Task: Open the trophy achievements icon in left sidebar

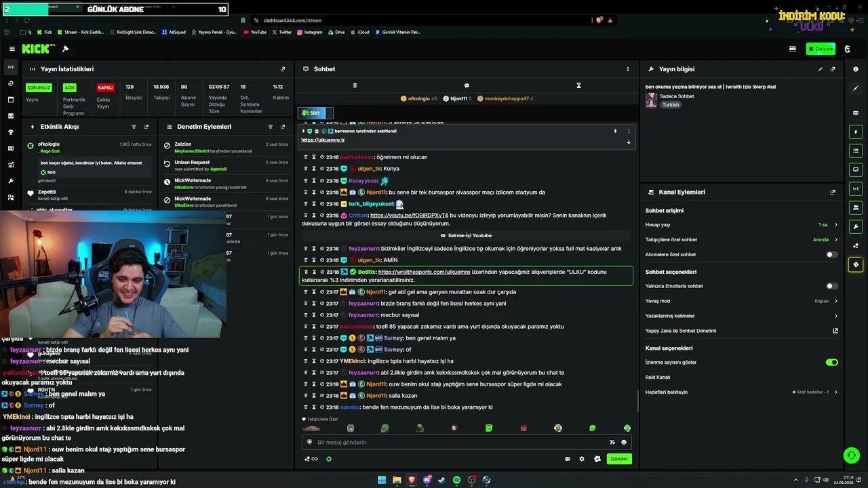Action: pos(11,132)
